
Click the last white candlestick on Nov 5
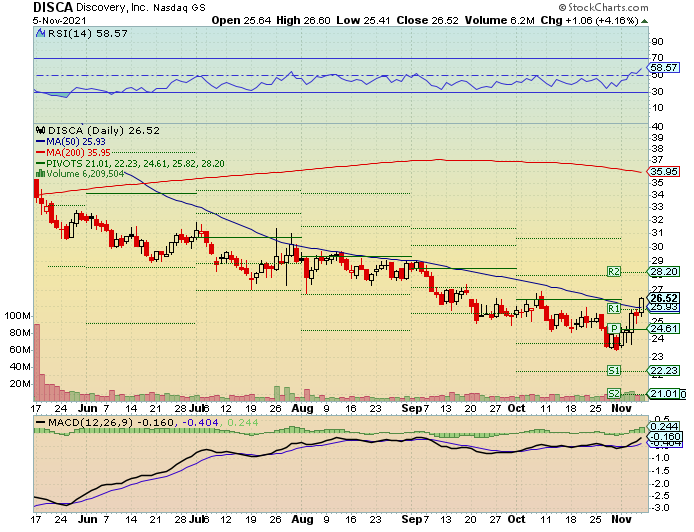pyautogui.click(x=642, y=306)
